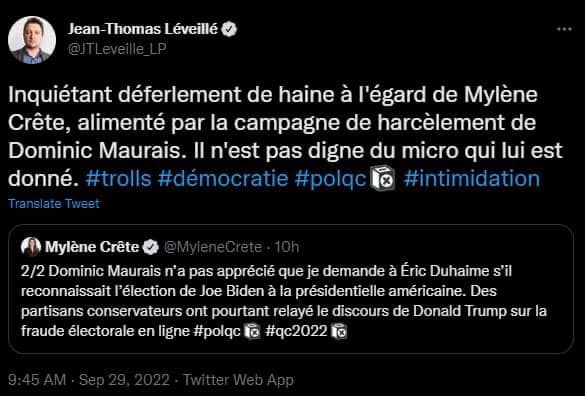
Task: Open the quoted tweet text about Dominic Maurais
Action: point(284,301)
